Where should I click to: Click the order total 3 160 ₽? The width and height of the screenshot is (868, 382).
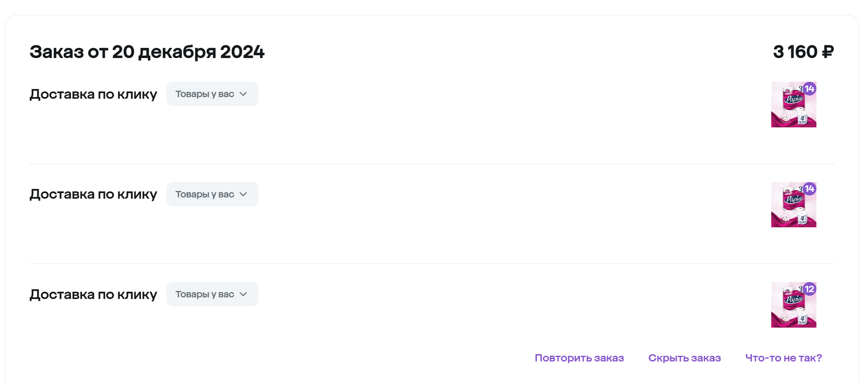click(803, 52)
